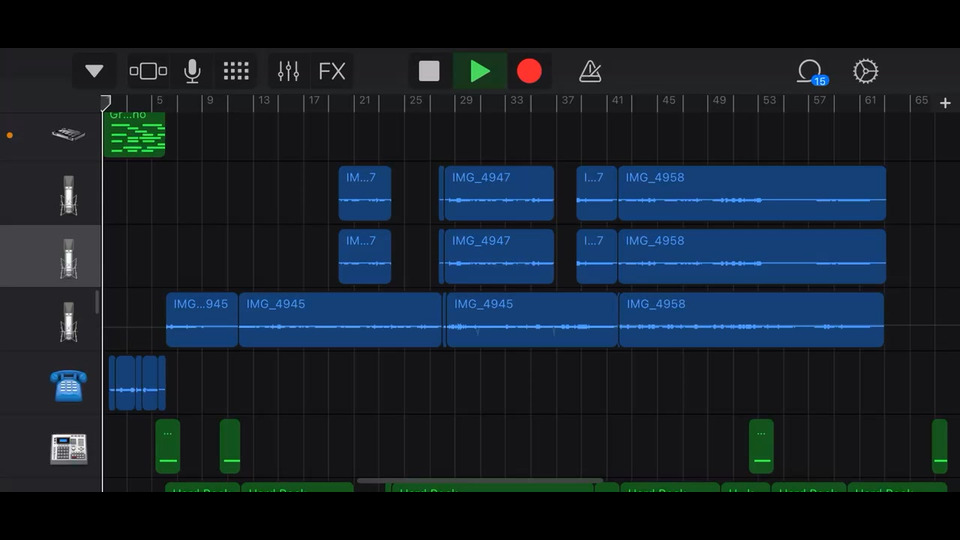Jump to bar 61 on the ruler
The image size is (960, 540).
click(x=870, y=100)
